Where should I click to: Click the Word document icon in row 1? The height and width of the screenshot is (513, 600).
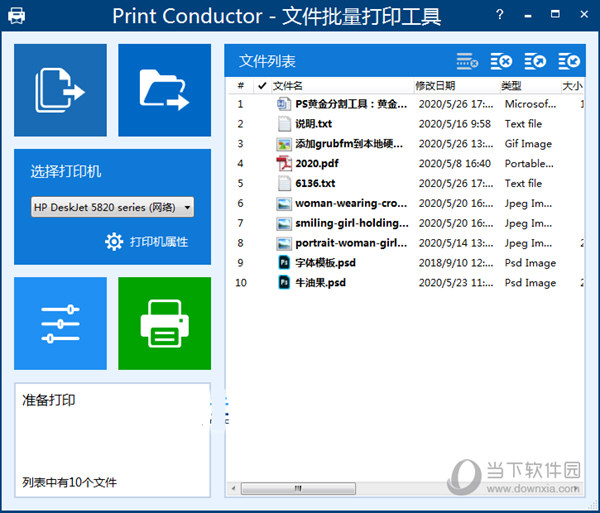pos(284,104)
